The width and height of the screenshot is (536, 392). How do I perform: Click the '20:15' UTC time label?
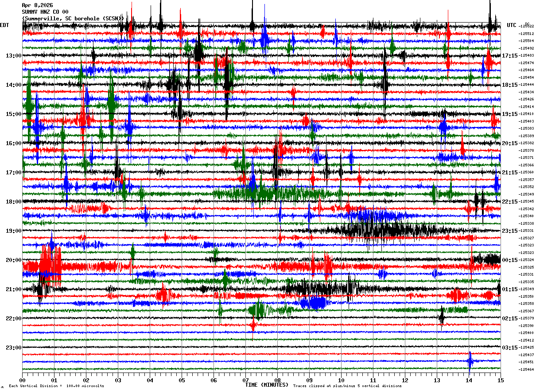509,143
